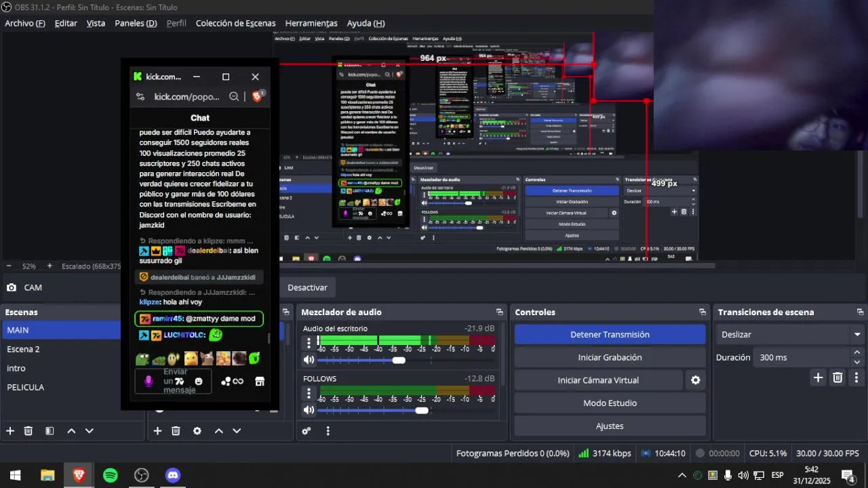Open Colección de Escenas menu
Screen dimensions: 868x488
coord(235,23)
